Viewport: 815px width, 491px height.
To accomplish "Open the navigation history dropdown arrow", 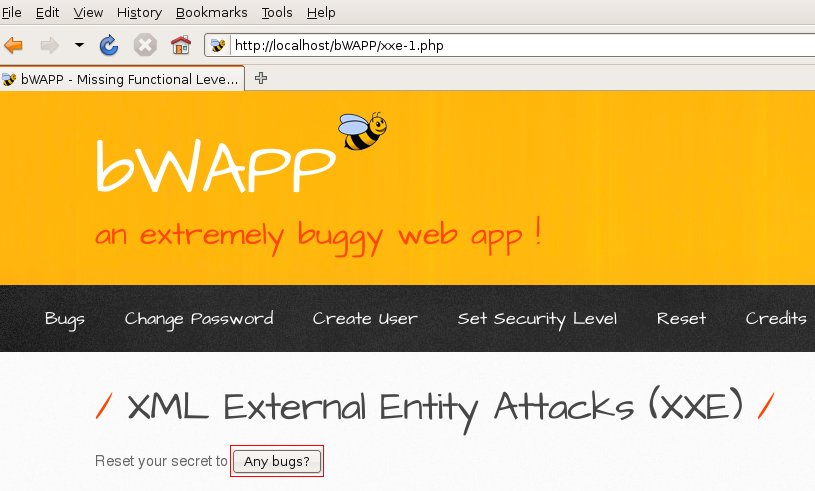I will click(79, 45).
